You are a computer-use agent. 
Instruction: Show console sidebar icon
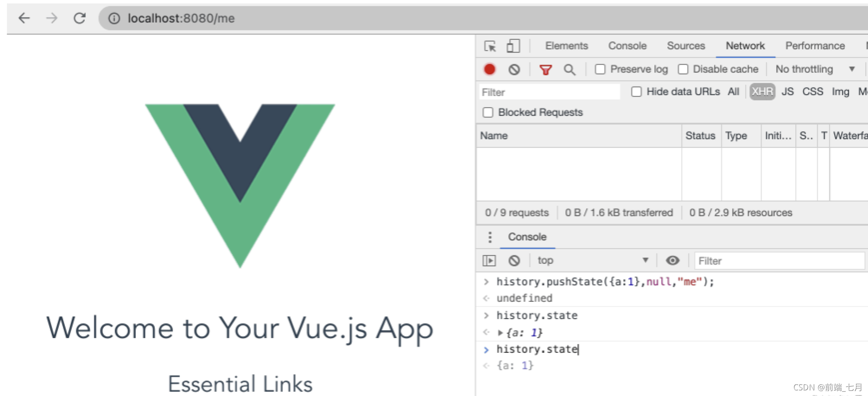tap(489, 261)
